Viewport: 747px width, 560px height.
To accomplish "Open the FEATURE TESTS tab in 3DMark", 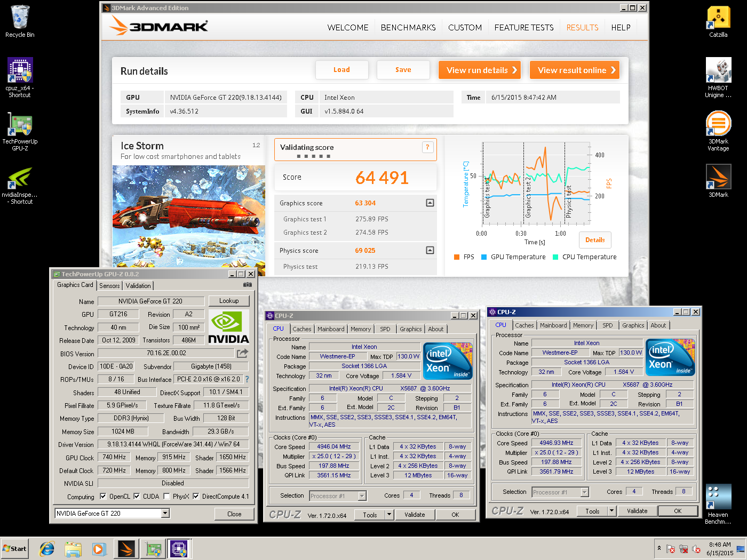I will point(524,27).
